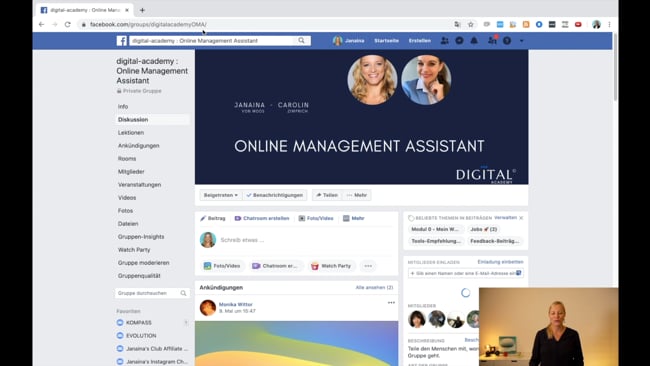Open a new browser tab

point(142,10)
